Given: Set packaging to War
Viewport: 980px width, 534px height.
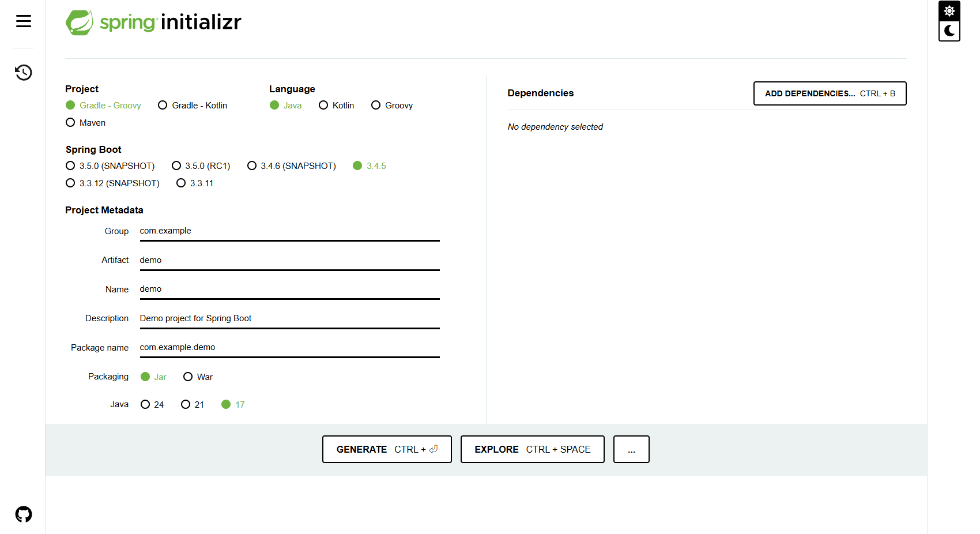Looking at the screenshot, I should [x=198, y=377].
